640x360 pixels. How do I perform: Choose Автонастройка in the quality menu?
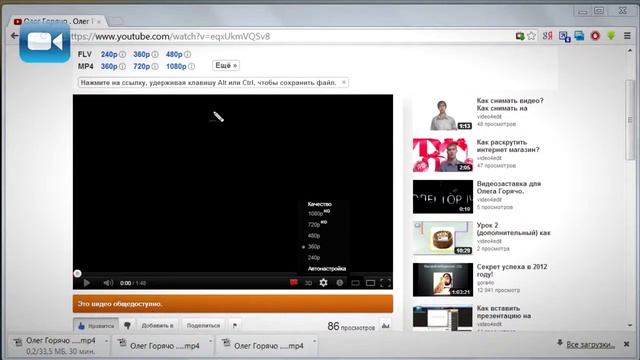[x=327, y=269]
